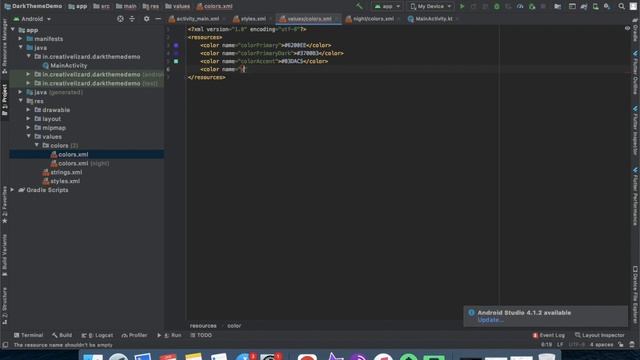This screenshot has width=640, height=360.
Task: Toggle the Project tool window strip button
Action: [4, 100]
